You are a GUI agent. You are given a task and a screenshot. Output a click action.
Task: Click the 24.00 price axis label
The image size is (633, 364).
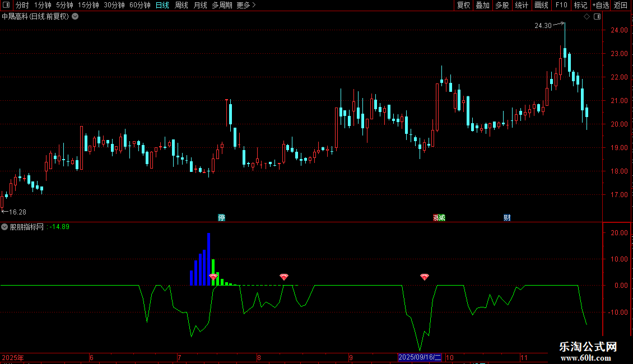619,30
